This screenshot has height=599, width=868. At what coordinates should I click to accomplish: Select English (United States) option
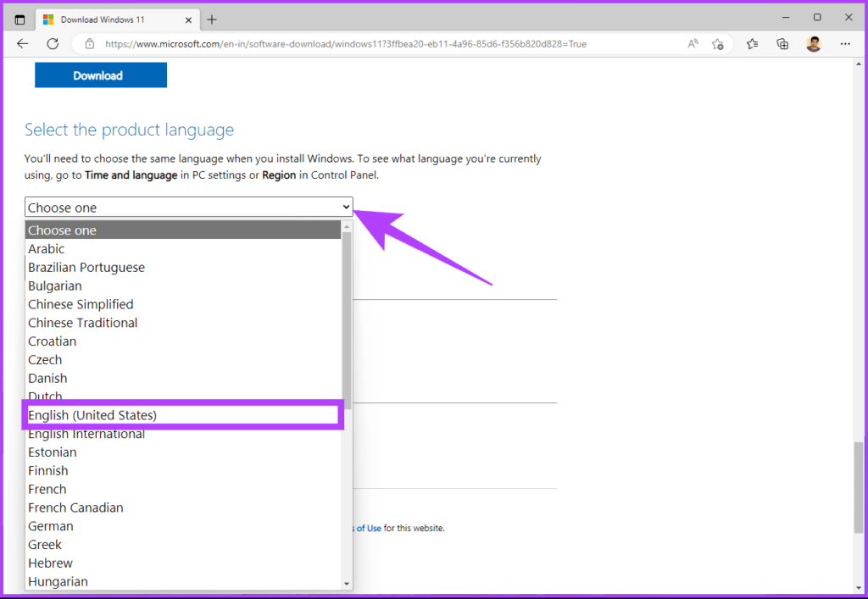pyautogui.click(x=183, y=415)
